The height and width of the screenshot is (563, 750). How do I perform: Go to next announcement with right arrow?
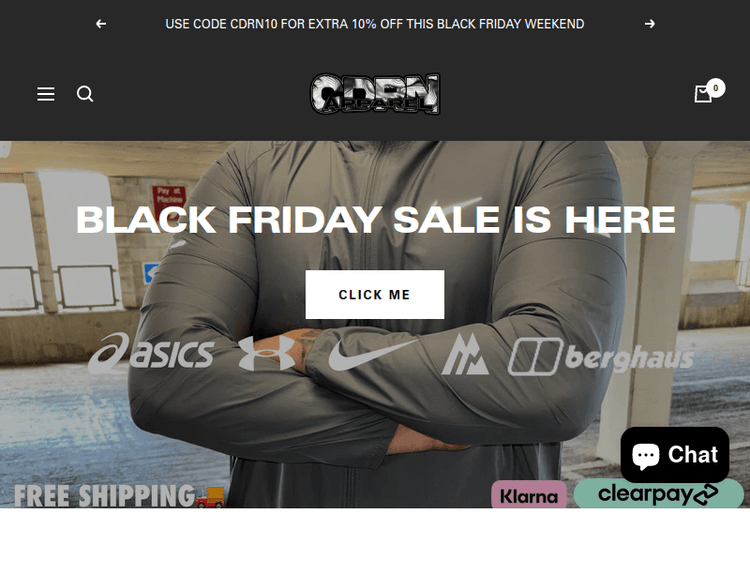650,24
